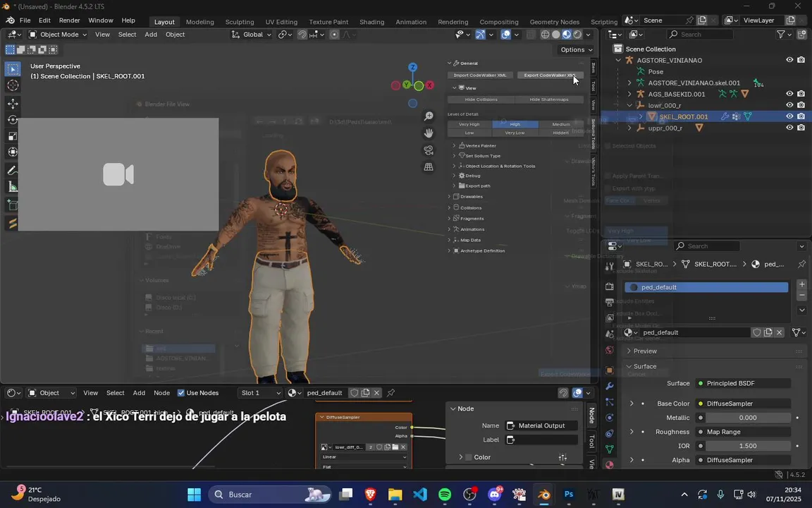
Task: Switch perspective/orthographic grid icon
Action: pos(429,167)
